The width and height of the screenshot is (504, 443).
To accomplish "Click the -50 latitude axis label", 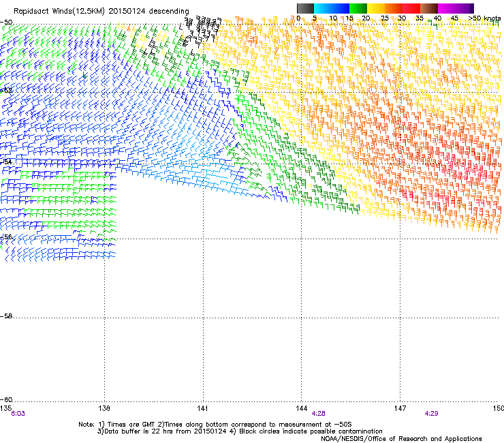I will point(6,22).
